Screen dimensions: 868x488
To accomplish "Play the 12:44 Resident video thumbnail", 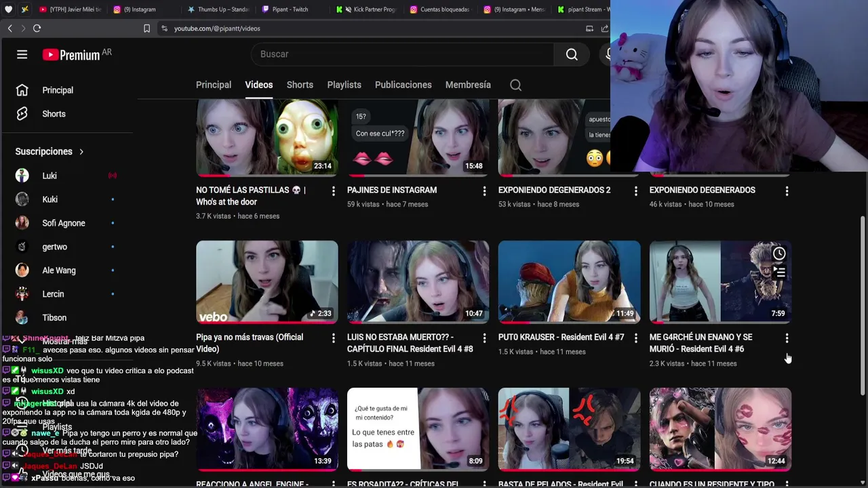I will [x=721, y=429].
